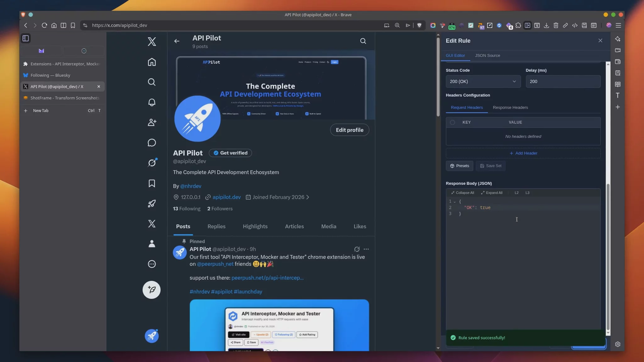Search posts using profile magnifier icon

(x=363, y=41)
